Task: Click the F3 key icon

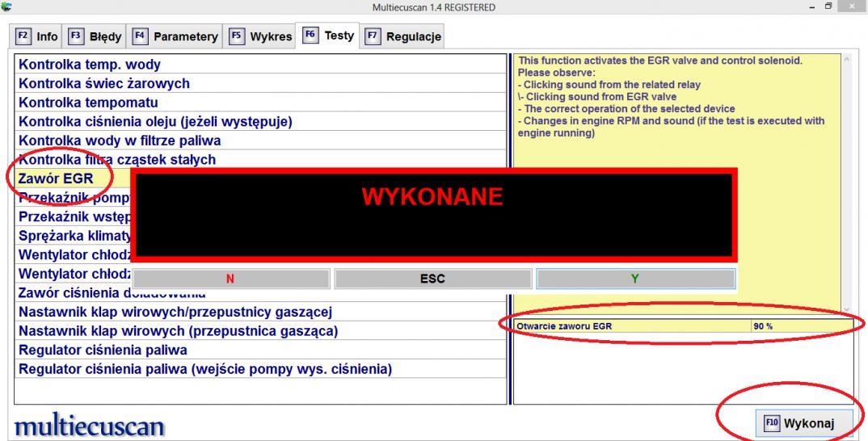Action: pyautogui.click(x=76, y=36)
